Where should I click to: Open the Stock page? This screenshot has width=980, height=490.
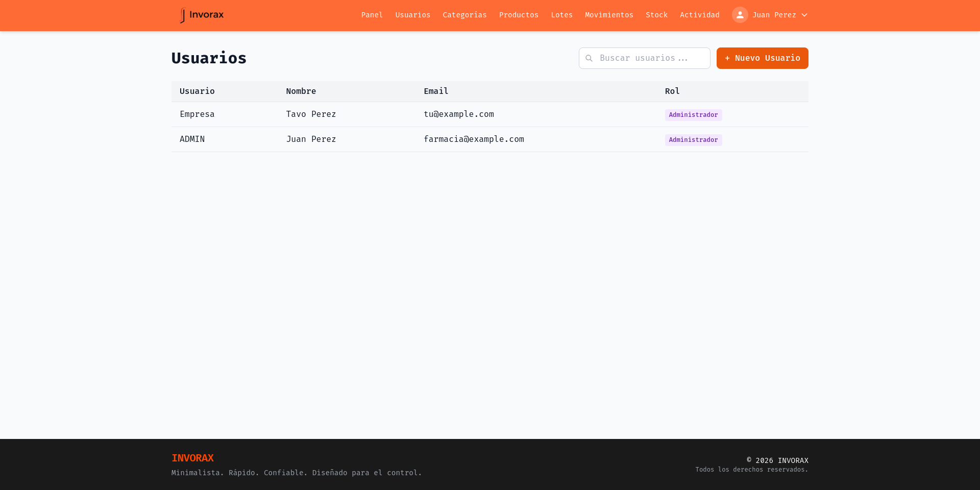[656, 15]
